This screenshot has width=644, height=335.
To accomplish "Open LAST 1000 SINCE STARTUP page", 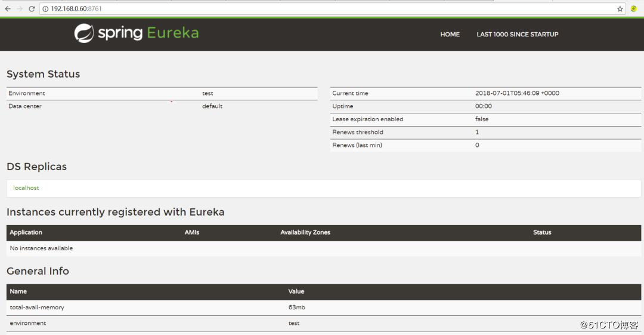I will point(517,35).
